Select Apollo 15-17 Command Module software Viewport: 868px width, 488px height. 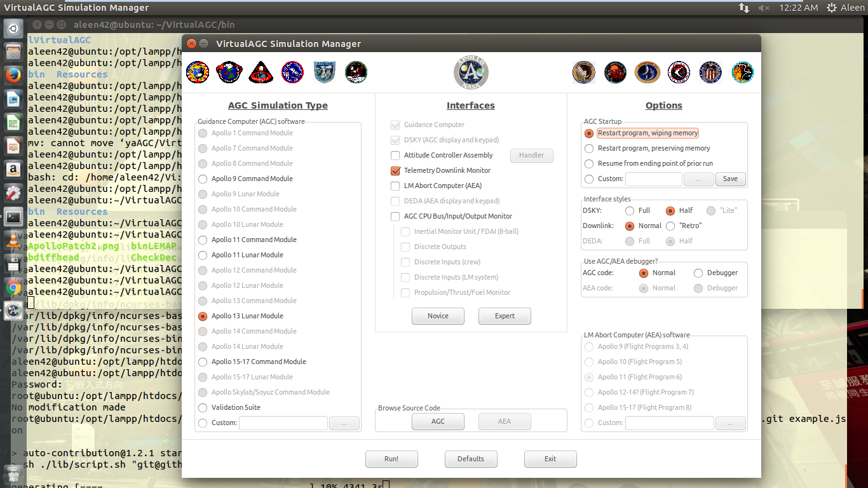click(x=252, y=362)
